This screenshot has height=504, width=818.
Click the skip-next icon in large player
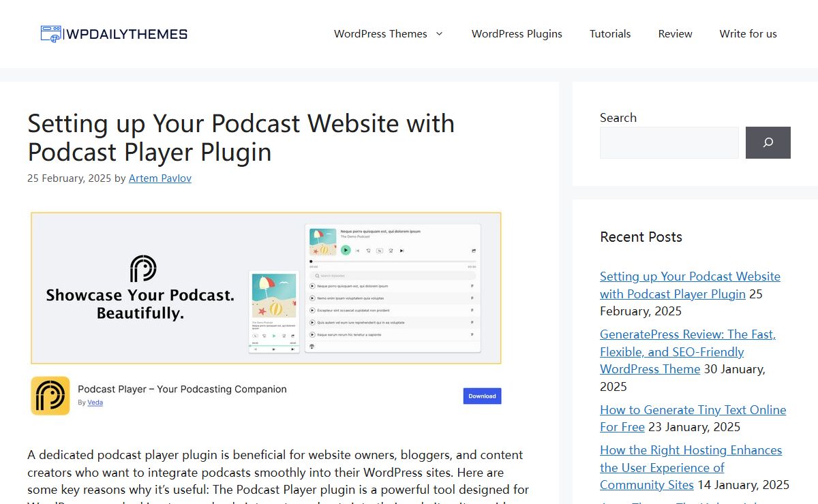(x=402, y=251)
